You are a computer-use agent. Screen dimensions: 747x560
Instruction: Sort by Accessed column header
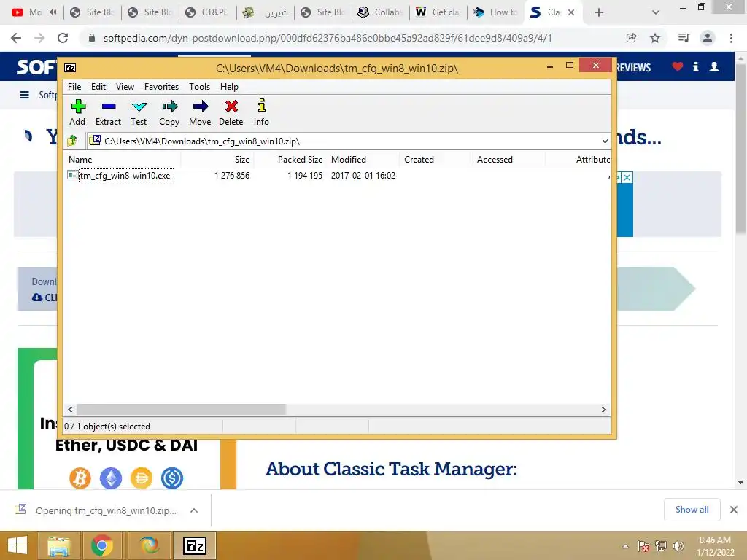coord(508,160)
